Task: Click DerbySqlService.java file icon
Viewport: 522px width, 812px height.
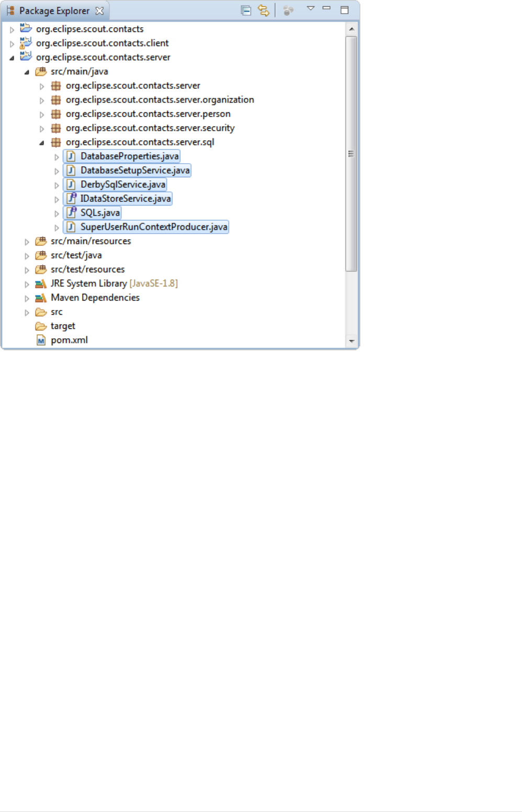Action: point(71,184)
